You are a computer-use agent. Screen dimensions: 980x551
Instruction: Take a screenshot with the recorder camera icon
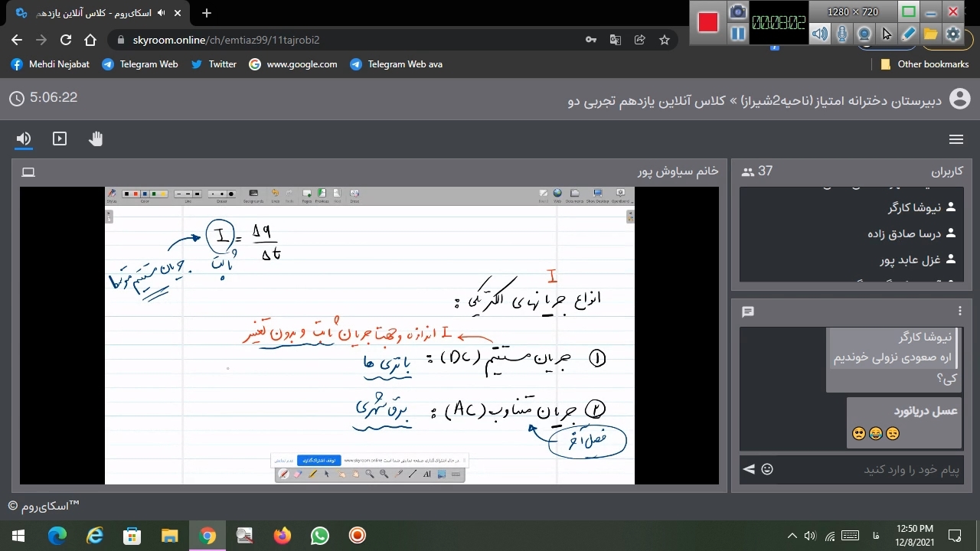point(737,11)
